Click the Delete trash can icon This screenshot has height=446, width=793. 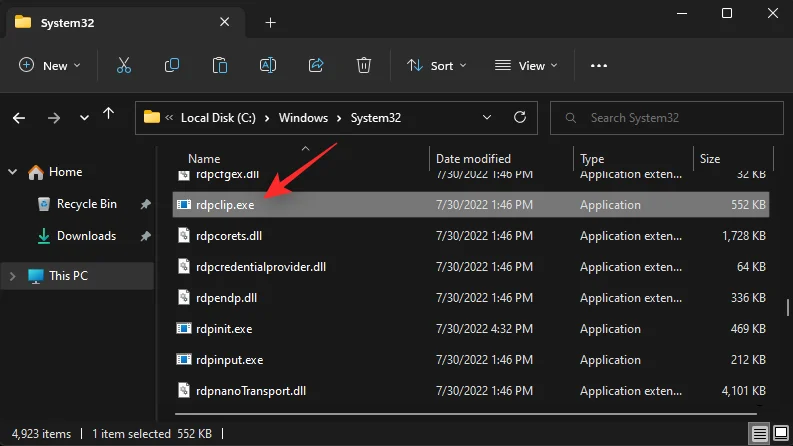tap(364, 65)
